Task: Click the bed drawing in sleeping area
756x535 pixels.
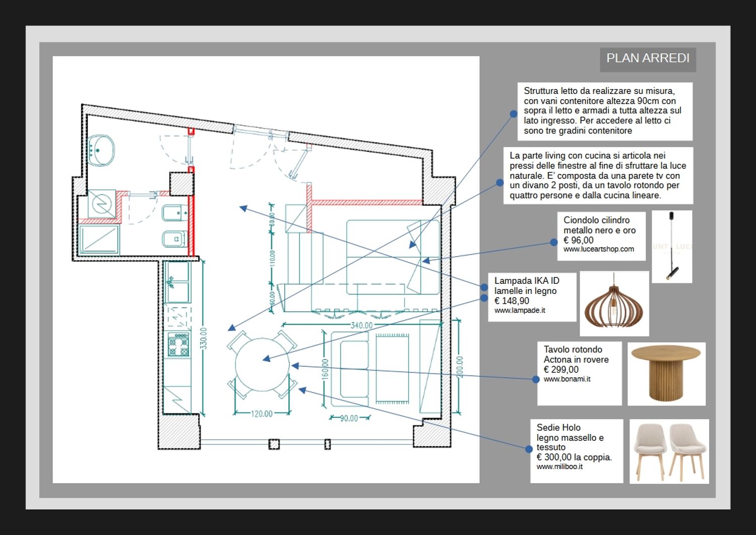Action: [392, 257]
